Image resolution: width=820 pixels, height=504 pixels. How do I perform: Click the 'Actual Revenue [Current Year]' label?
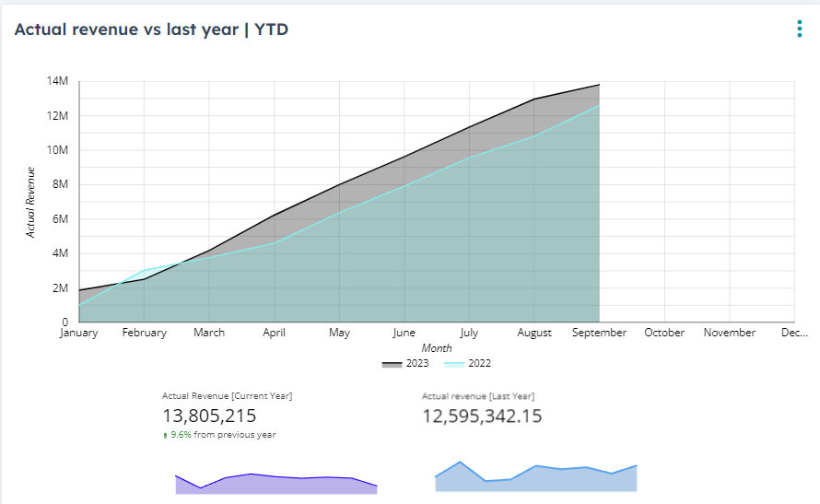(227, 396)
